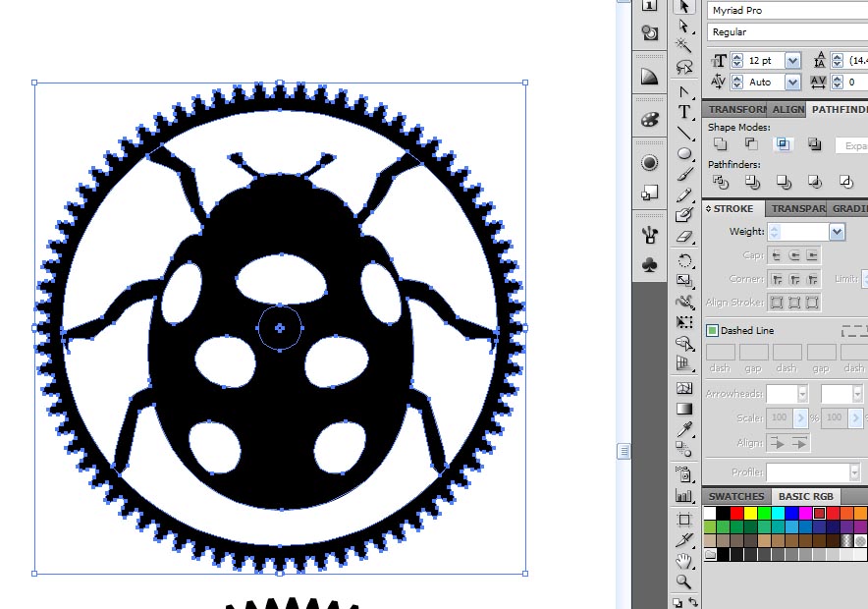Viewport: 868px width, 609px height.
Task: Click the Swap Fill and Stroke arrows
Action: [x=692, y=602]
